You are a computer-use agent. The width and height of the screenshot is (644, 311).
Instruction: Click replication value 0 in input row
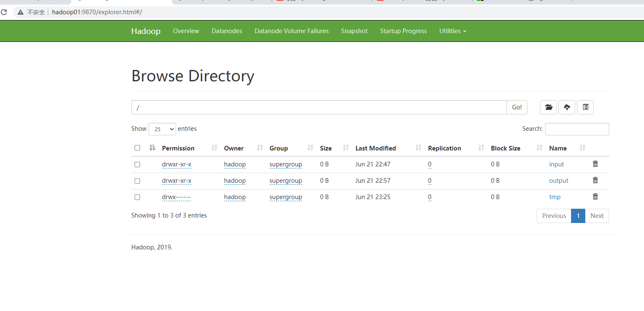[x=430, y=164]
